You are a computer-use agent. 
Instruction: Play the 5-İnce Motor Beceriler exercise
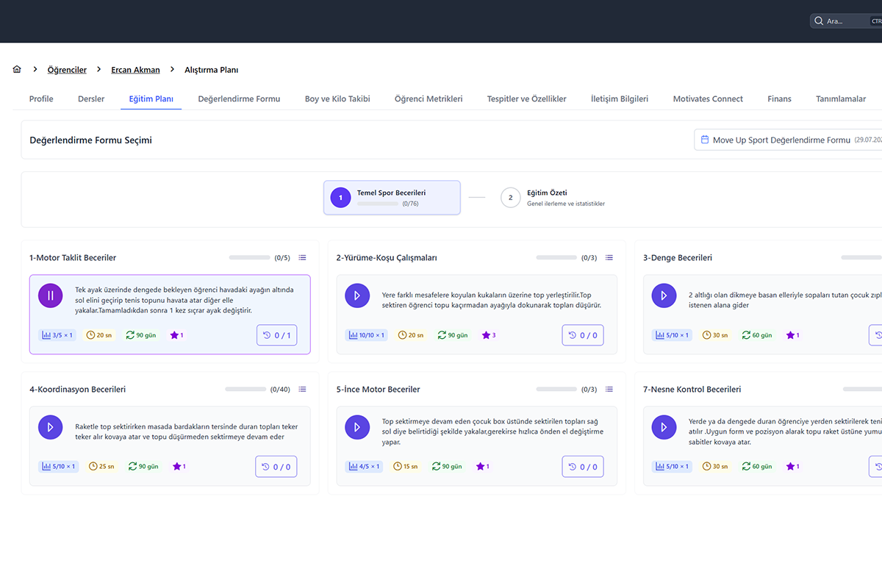coord(357,427)
